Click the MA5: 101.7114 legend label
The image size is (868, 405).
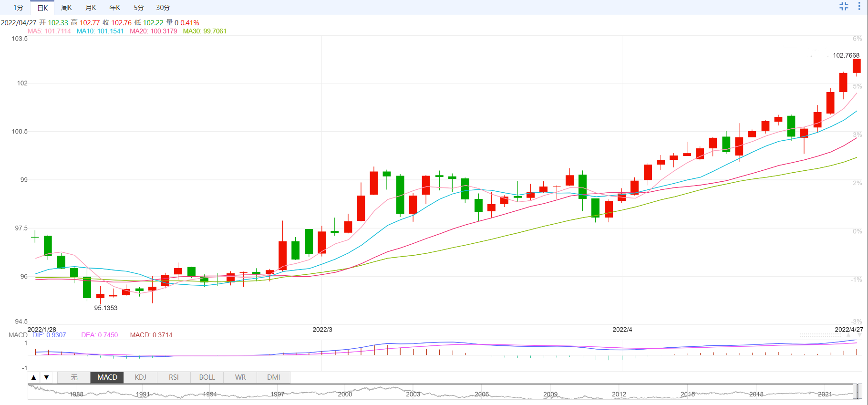point(49,31)
